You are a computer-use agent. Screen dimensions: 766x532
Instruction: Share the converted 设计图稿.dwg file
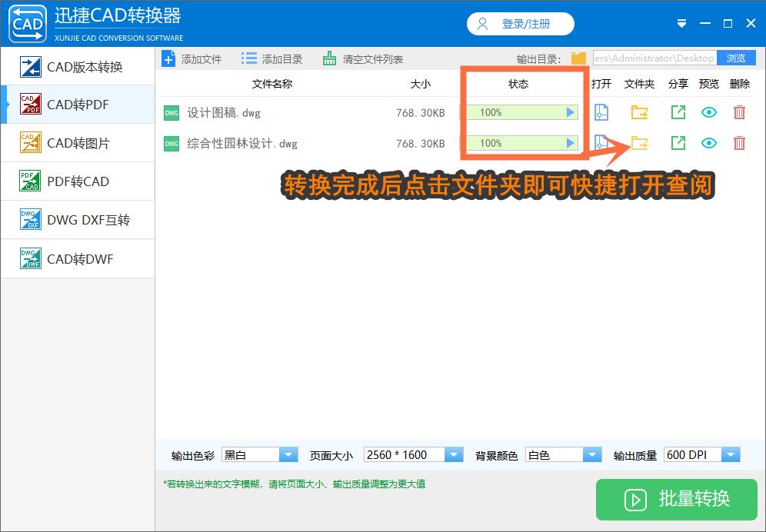[678, 112]
